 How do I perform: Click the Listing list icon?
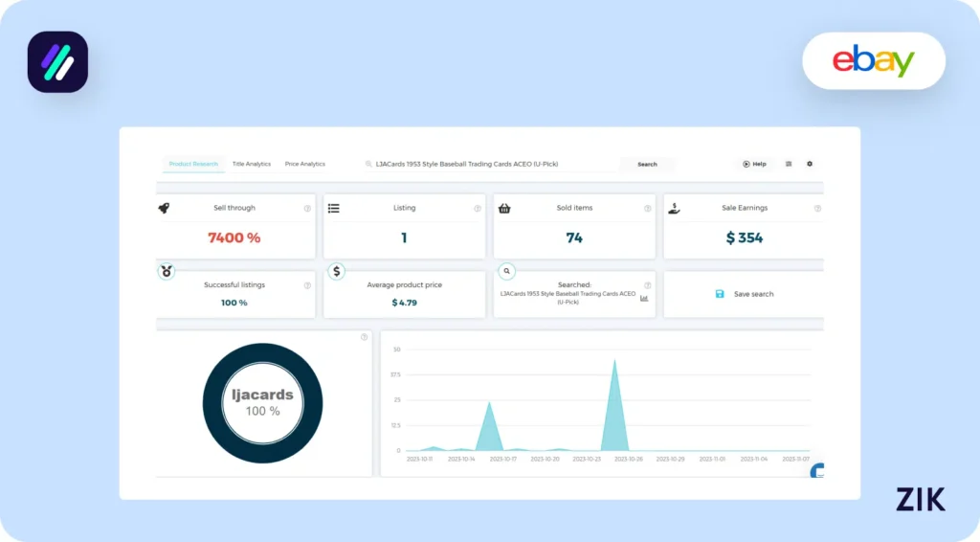pyautogui.click(x=333, y=208)
